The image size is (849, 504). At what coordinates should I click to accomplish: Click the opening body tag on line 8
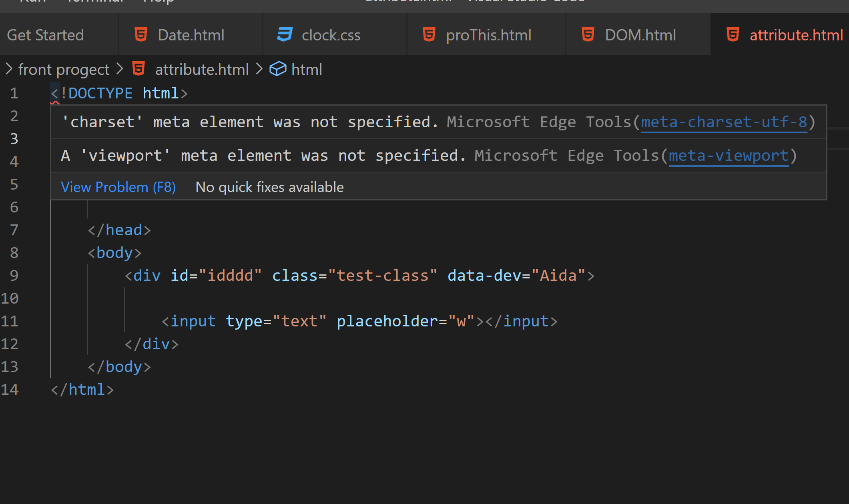click(x=115, y=253)
